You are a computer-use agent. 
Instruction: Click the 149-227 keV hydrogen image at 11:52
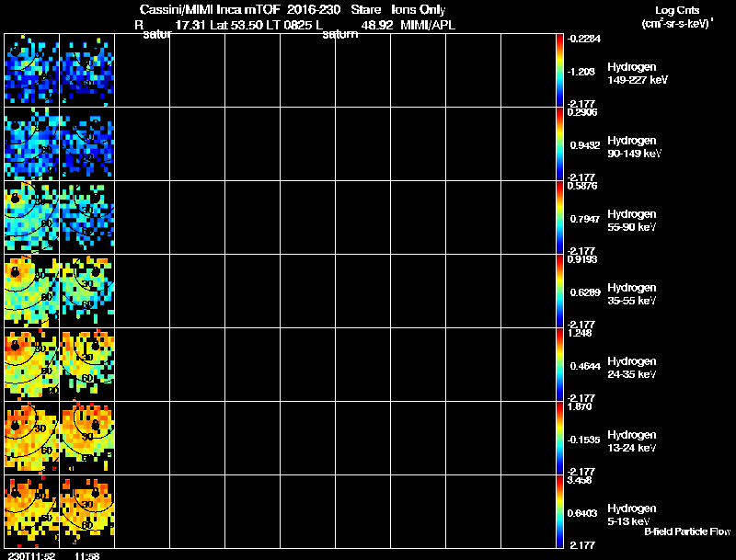pyautogui.click(x=32, y=71)
